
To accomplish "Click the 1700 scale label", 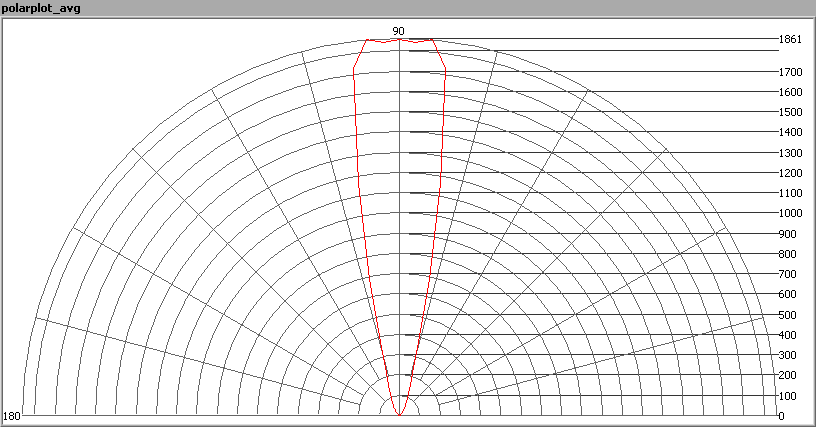I will coord(790,72).
